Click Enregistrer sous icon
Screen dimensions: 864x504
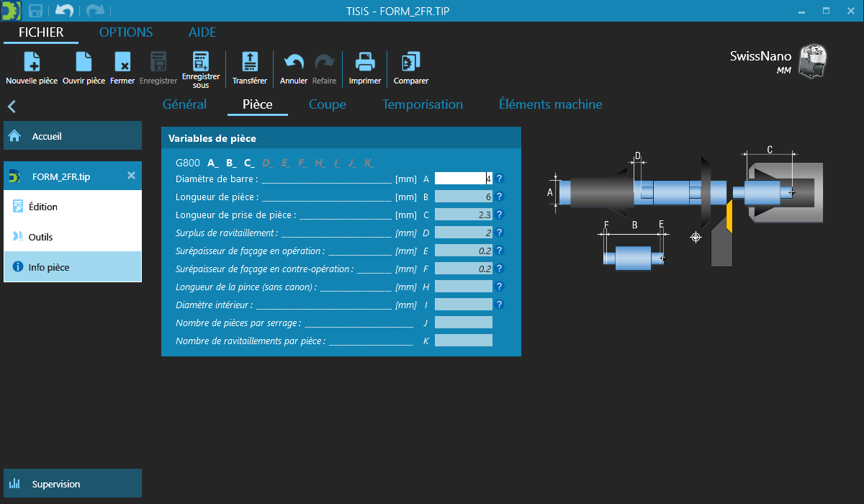pos(201,62)
